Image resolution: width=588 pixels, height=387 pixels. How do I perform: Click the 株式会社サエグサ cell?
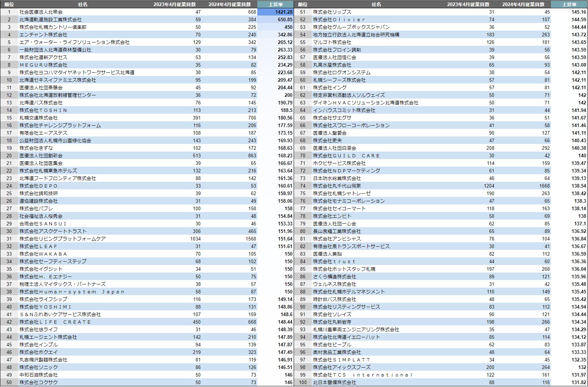332,118
